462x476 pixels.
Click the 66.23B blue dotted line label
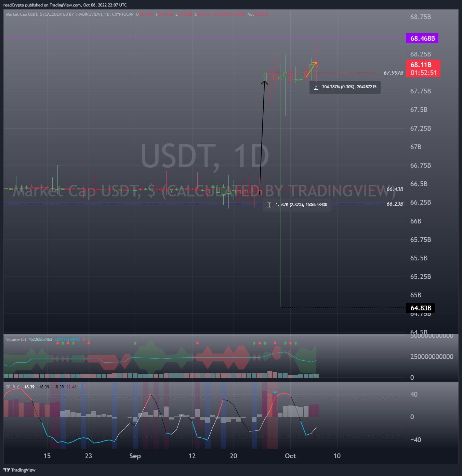tap(395, 204)
